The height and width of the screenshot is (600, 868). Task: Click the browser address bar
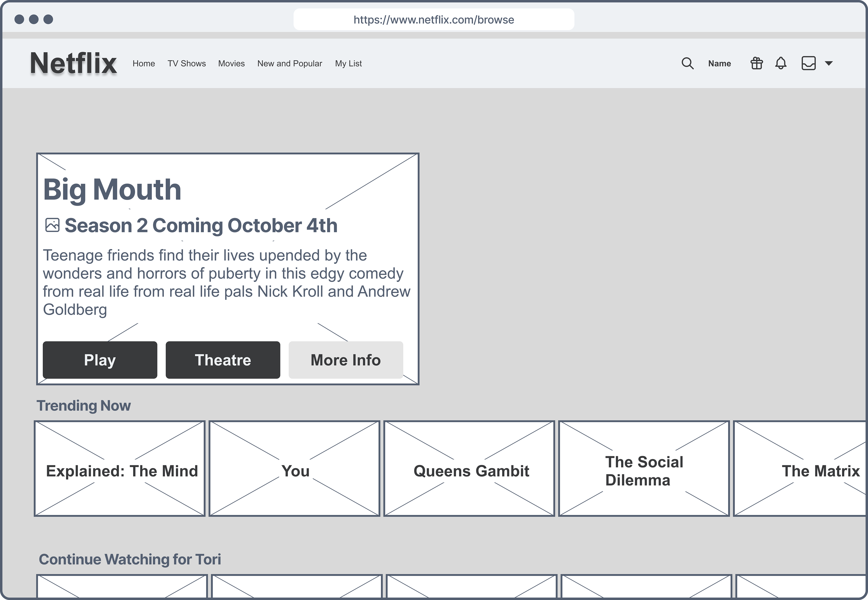point(434,19)
